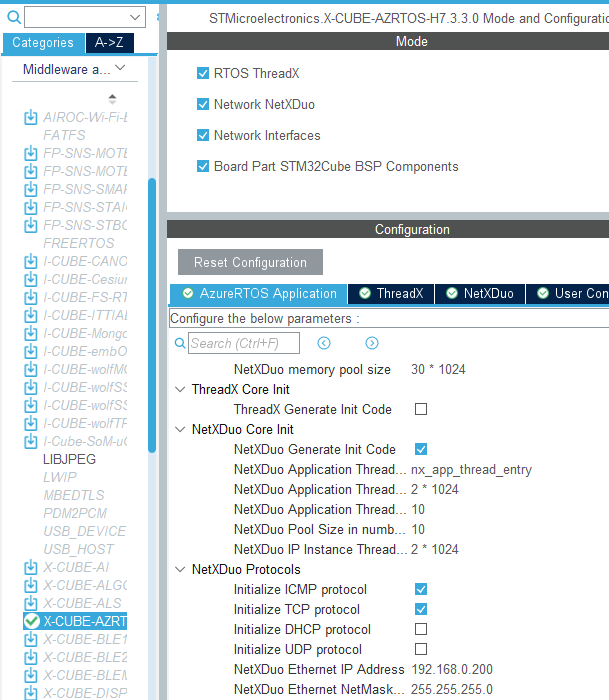
Task: Click NetXDuo memory pool size value
Action: pyautogui.click(x=438, y=370)
